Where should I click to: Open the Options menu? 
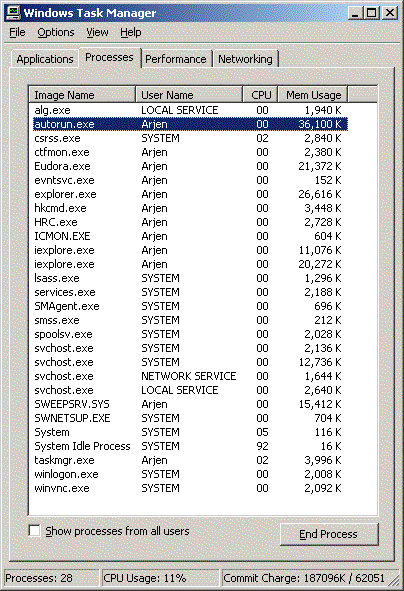pos(56,32)
